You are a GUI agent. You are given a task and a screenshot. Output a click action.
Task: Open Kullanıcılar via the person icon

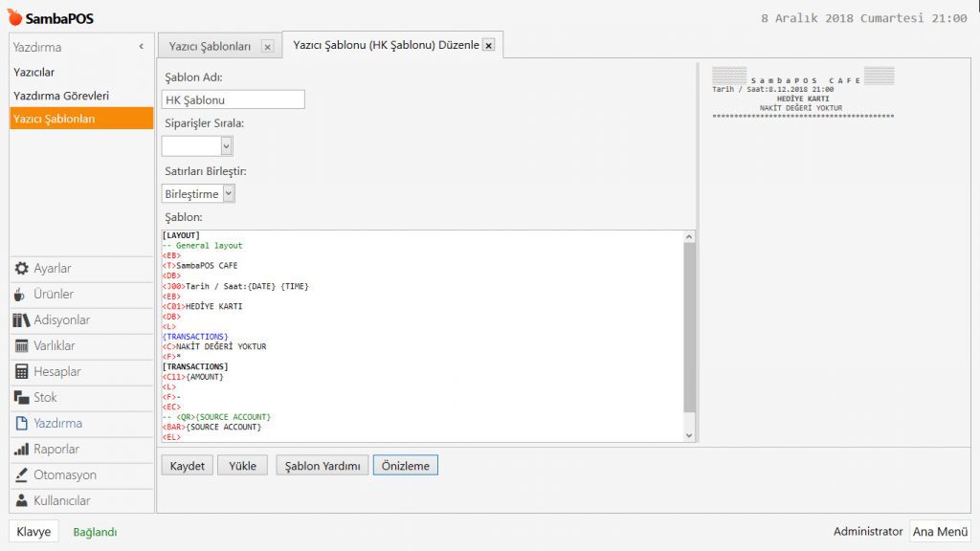click(x=21, y=501)
